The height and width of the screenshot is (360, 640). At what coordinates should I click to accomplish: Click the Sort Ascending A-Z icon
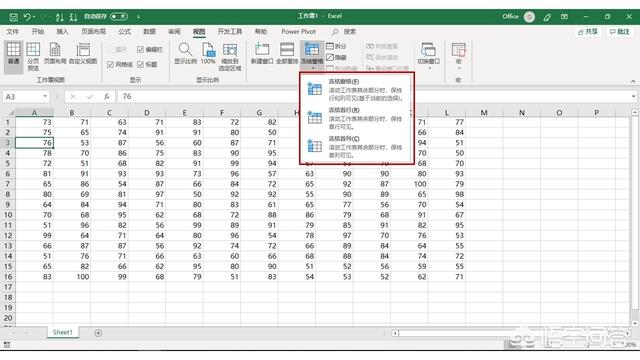(x=60, y=17)
